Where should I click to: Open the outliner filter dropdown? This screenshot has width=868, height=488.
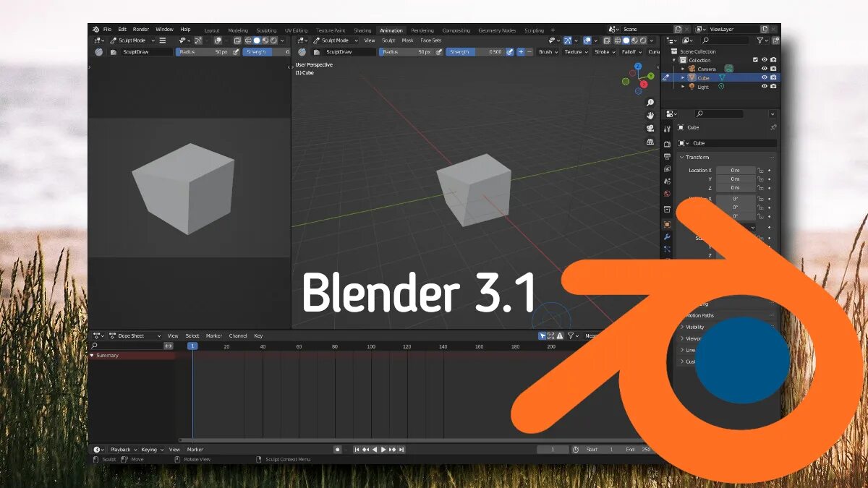point(762,40)
